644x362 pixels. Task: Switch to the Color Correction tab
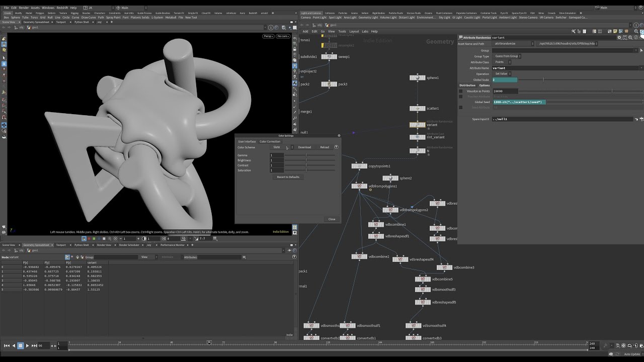click(x=271, y=141)
